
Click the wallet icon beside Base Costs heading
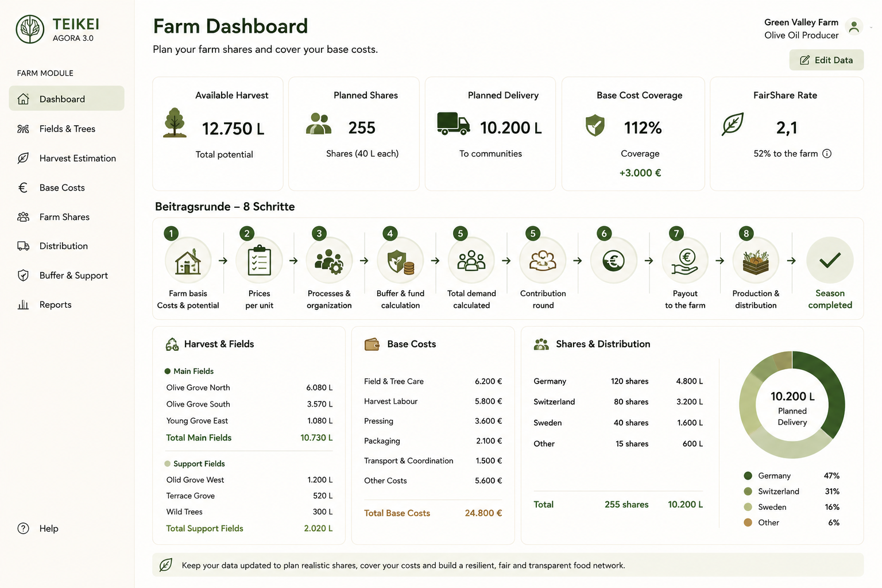click(x=372, y=344)
